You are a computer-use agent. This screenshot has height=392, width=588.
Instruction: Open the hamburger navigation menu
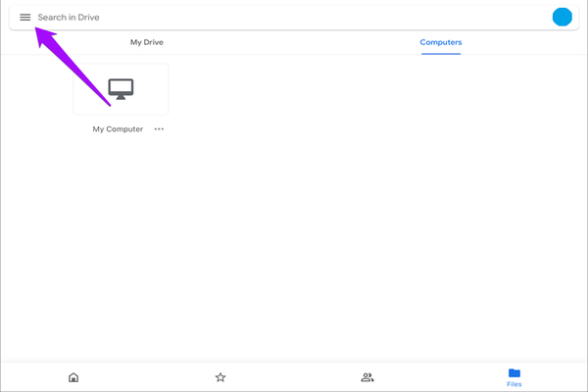click(25, 18)
